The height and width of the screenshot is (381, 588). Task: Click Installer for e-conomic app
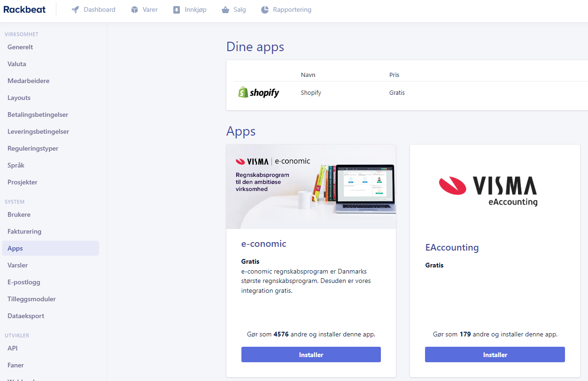tap(311, 355)
